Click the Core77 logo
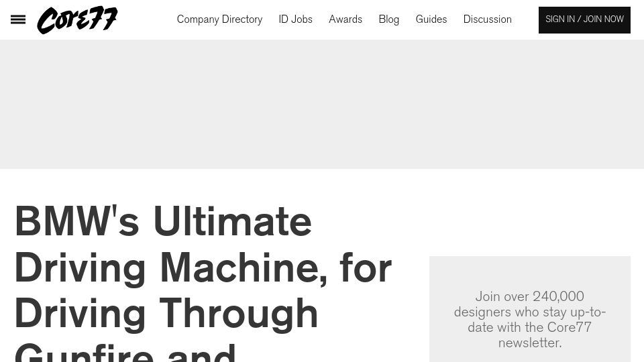The image size is (644, 362). click(77, 19)
